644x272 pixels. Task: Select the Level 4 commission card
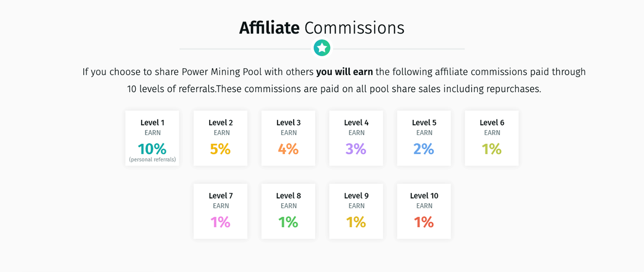click(x=356, y=138)
